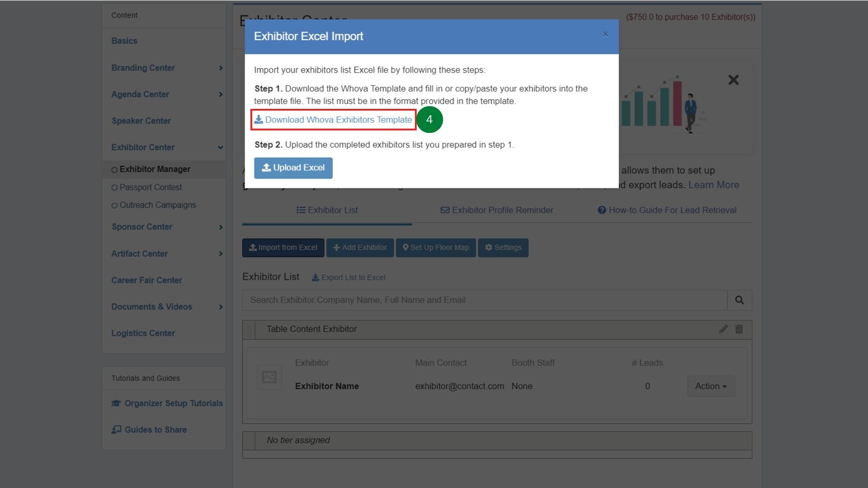Viewport: 868px width, 488px height.
Task: Click trash delete icon for exhibitor tier
Action: click(x=739, y=329)
